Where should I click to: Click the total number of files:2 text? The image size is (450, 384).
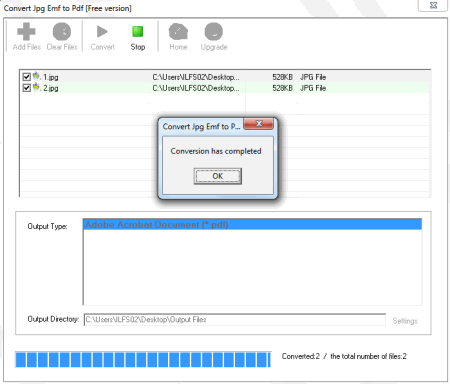pos(368,356)
